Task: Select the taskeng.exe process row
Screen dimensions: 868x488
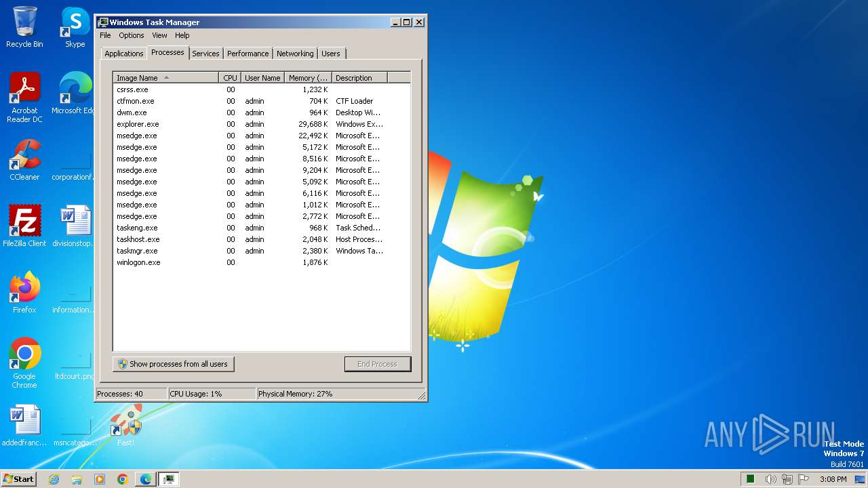Action: [262, 228]
